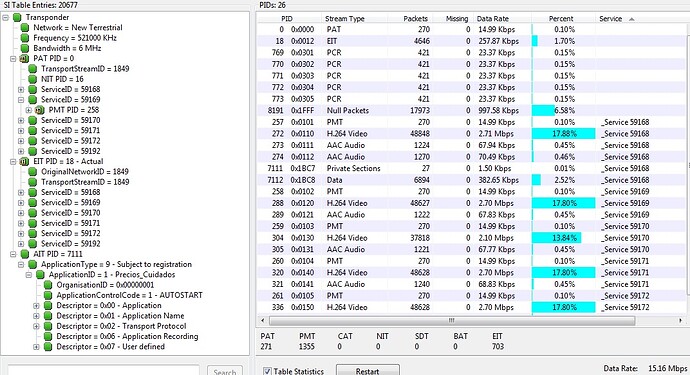
Task: Select tree item ServiceID = 59170 under PAT
Action: point(70,120)
